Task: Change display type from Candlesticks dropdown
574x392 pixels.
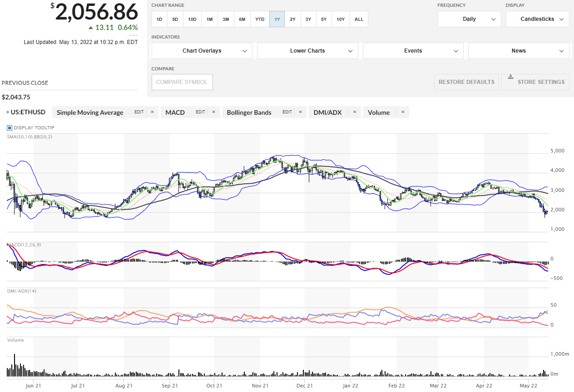Action: pyautogui.click(x=537, y=19)
